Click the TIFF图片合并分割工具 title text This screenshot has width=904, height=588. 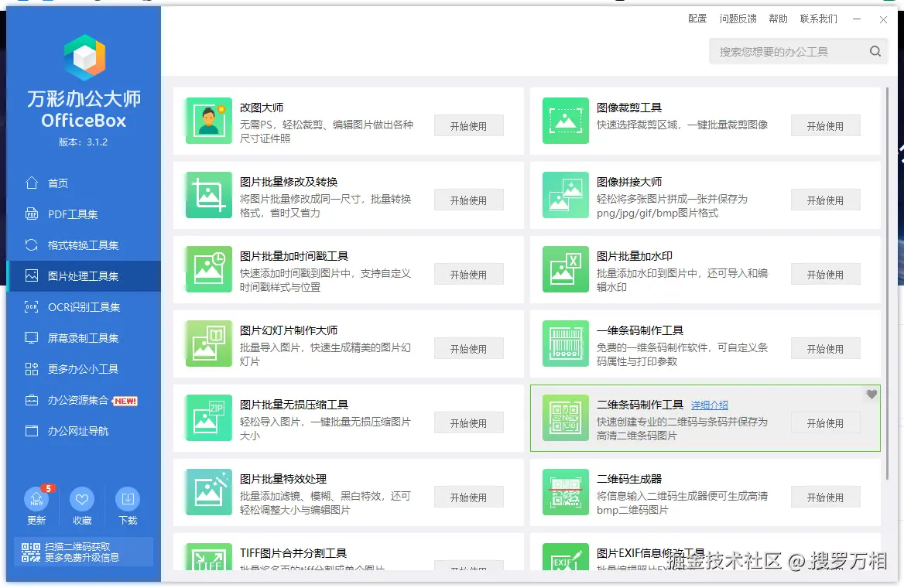click(293, 553)
